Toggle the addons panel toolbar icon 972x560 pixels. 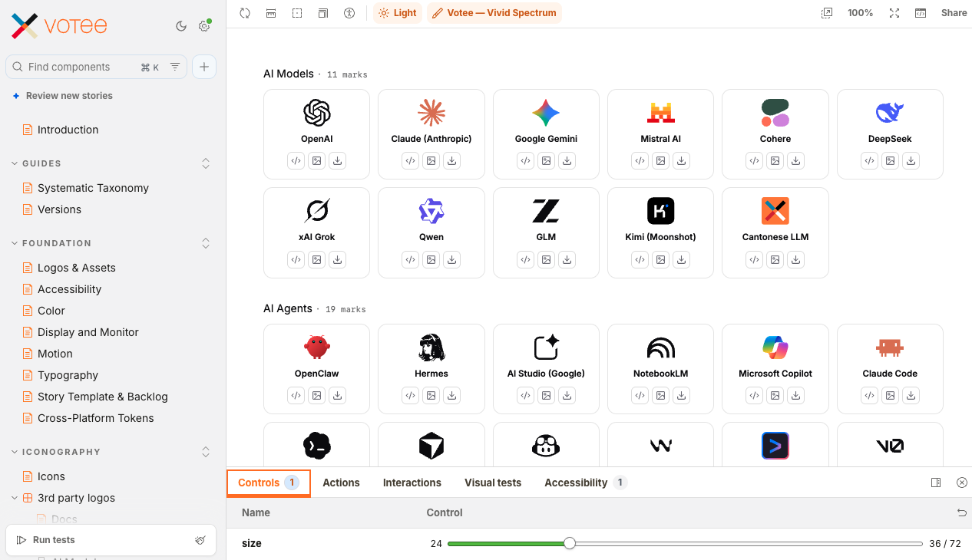[x=921, y=13]
